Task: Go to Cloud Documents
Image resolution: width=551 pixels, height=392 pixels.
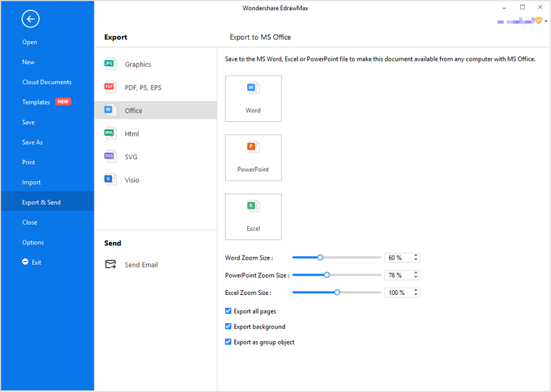Action: (48, 82)
